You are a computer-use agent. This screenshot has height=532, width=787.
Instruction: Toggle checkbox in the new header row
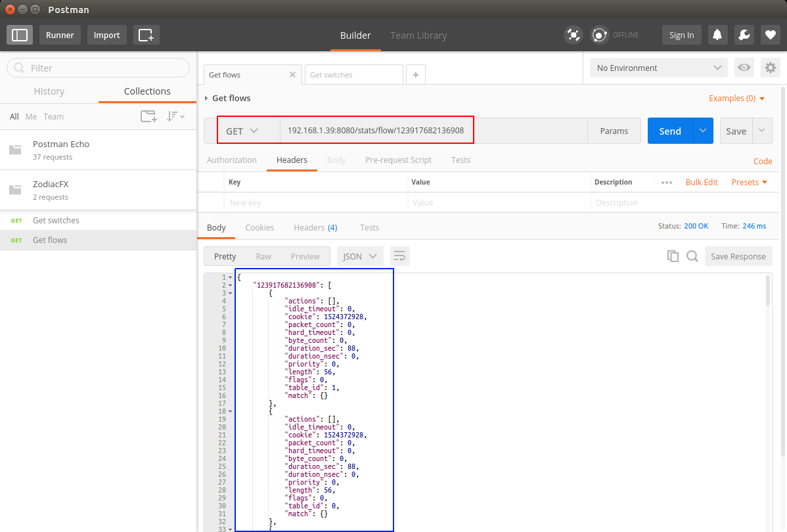(x=211, y=203)
